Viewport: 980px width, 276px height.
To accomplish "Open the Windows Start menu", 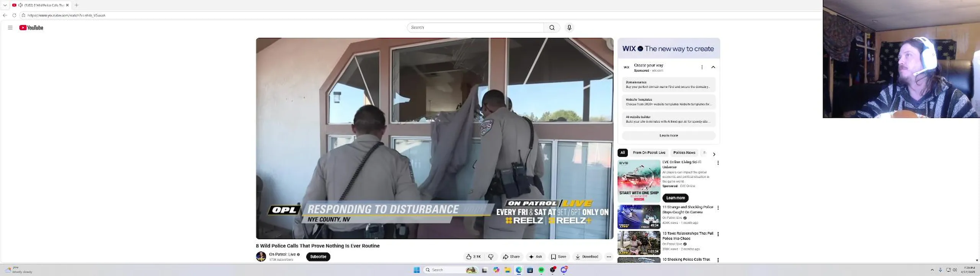I will point(416,270).
